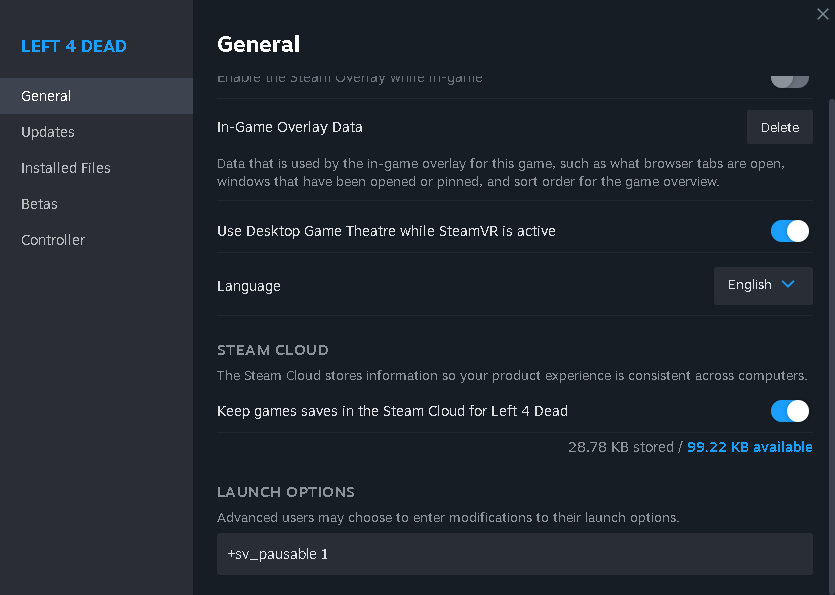Click the blue dropdown arrow beside English
The width and height of the screenshot is (835, 595).
tap(788, 285)
